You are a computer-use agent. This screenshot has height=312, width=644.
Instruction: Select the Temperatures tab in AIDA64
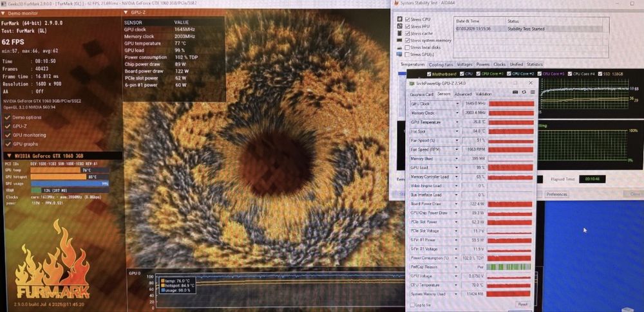[x=412, y=64]
